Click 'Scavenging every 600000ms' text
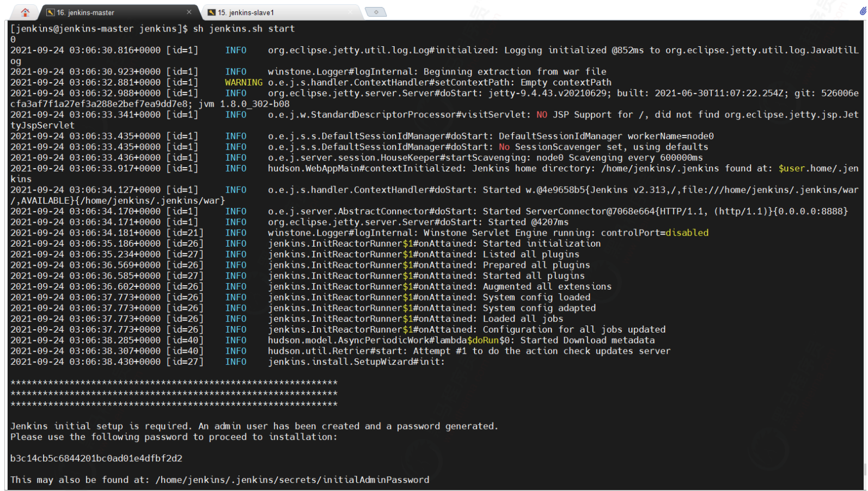The image size is (868, 491). 636,157
